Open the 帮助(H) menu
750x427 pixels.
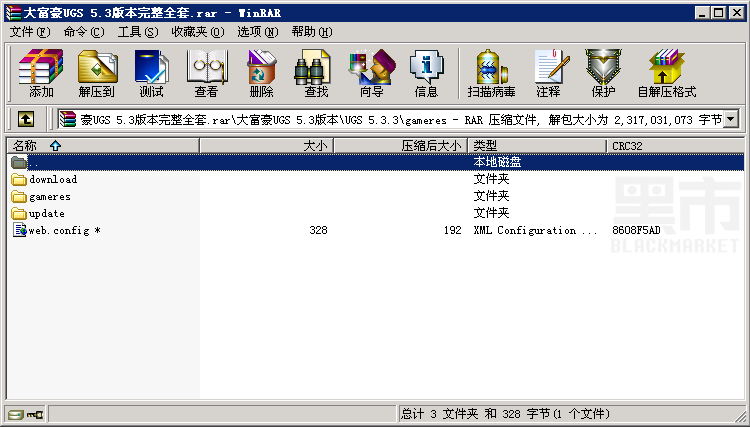[312, 32]
